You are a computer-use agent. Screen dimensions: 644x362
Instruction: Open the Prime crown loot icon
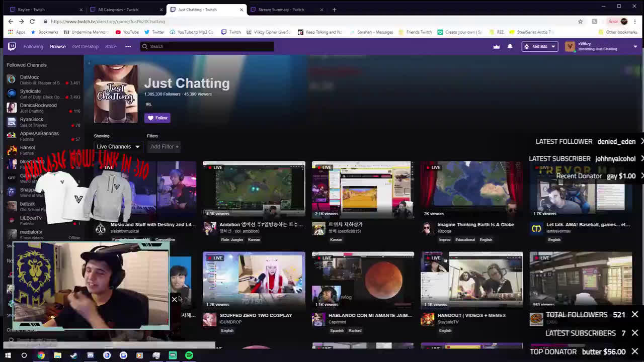497,46
